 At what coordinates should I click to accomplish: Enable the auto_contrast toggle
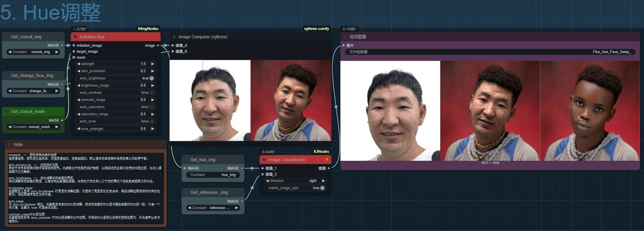point(152,93)
